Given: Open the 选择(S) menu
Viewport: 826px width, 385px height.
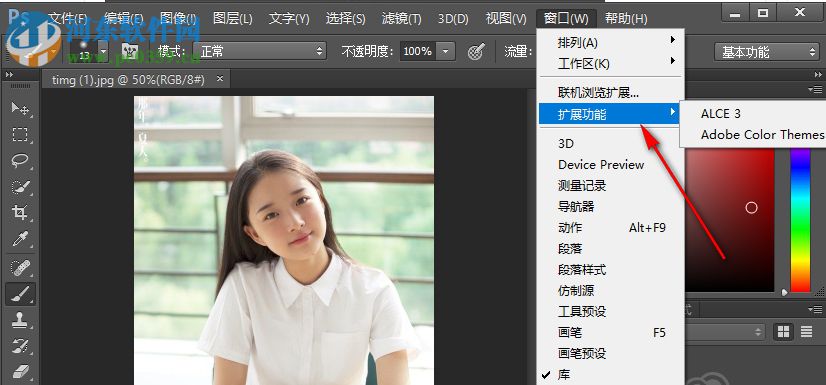Looking at the screenshot, I should point(345,18).
